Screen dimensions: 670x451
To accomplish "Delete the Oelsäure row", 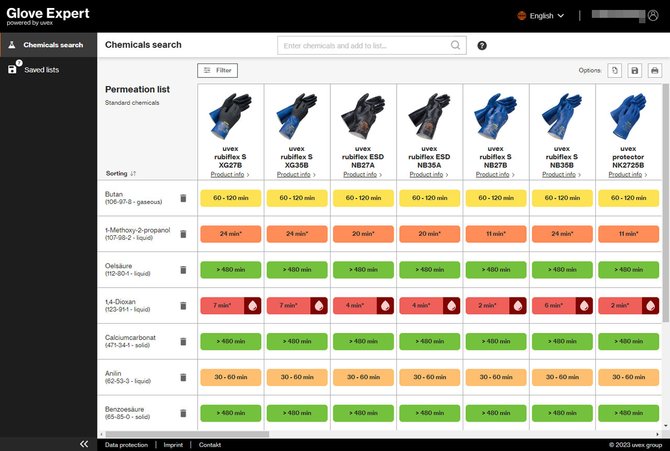I will [183, 270].
